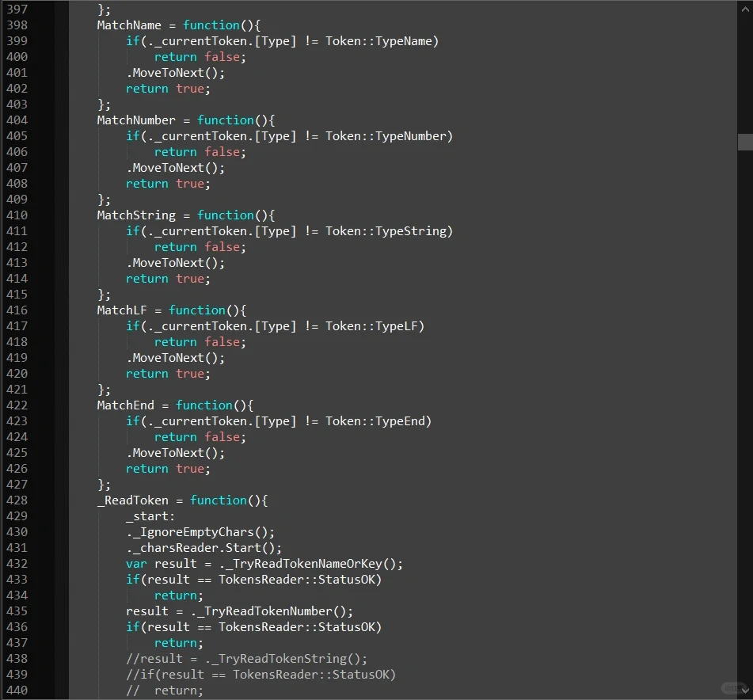753x700 pixels.
Task: Click line number 427 in gutter
Action: (x=17, y=485)
